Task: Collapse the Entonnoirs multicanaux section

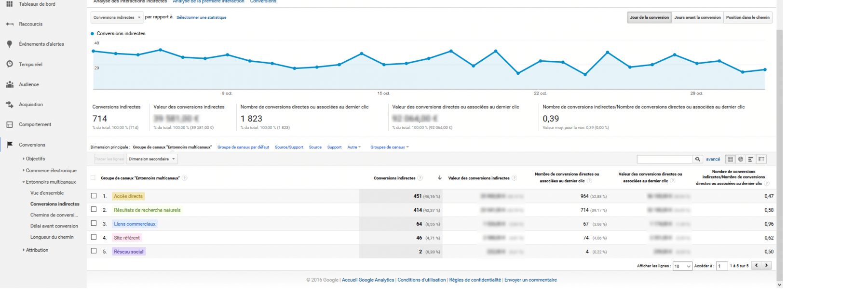Action: 49,182
